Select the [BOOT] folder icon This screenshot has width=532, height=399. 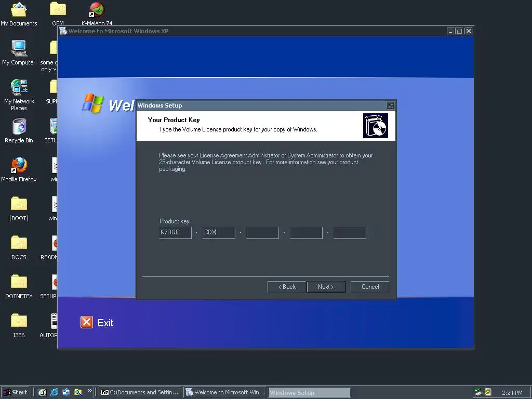coord(19,209)
